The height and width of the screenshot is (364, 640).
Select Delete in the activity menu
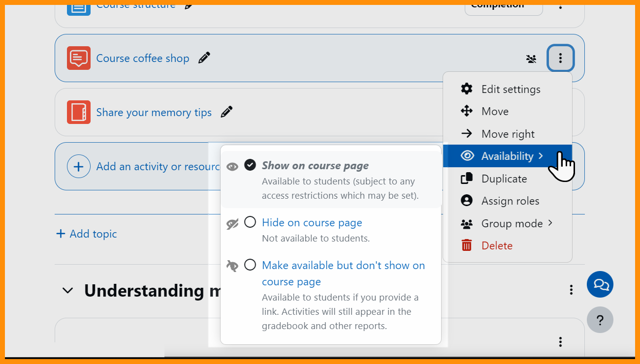(x=497, y=245)
